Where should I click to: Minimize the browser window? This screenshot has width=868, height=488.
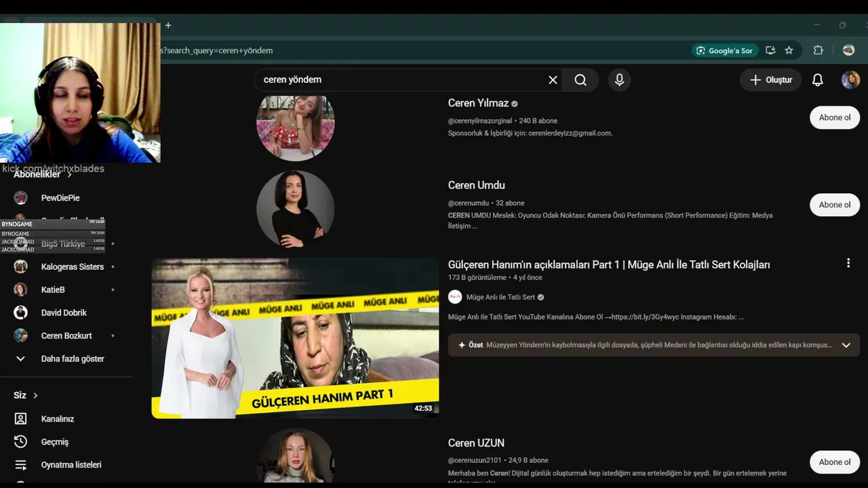(x=816, y=26)
